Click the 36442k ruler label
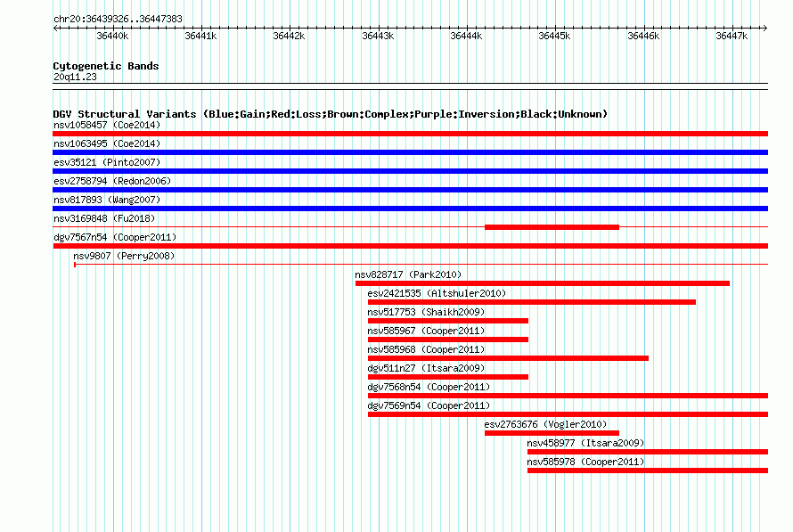The height and width of the screenshot is (532, 793). pos(289,36)
